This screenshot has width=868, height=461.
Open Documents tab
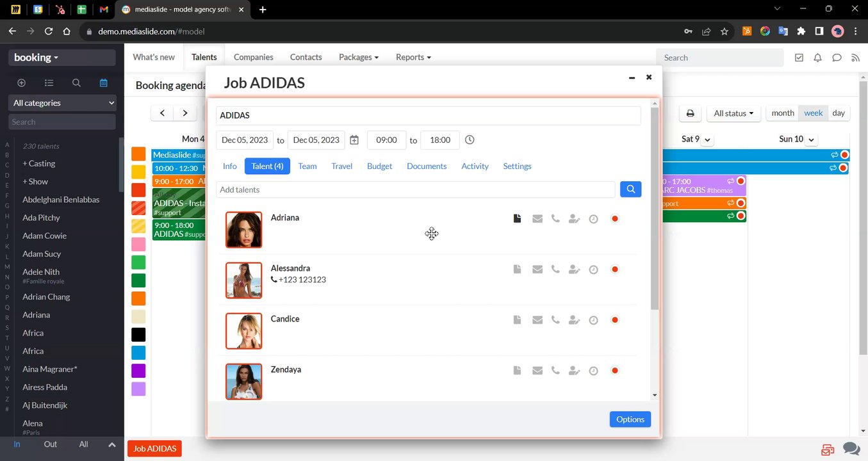click(x=427, y=166)
